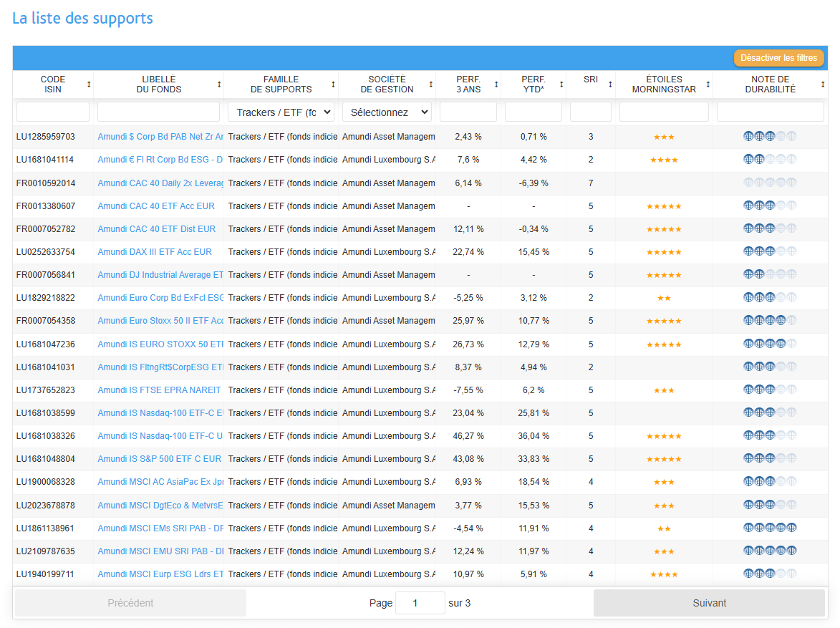Viewport: 840px width, 628px height.
Task: Sort by Note de durabilité arrows
Action: pyautogui.click(x=823, y=84)
